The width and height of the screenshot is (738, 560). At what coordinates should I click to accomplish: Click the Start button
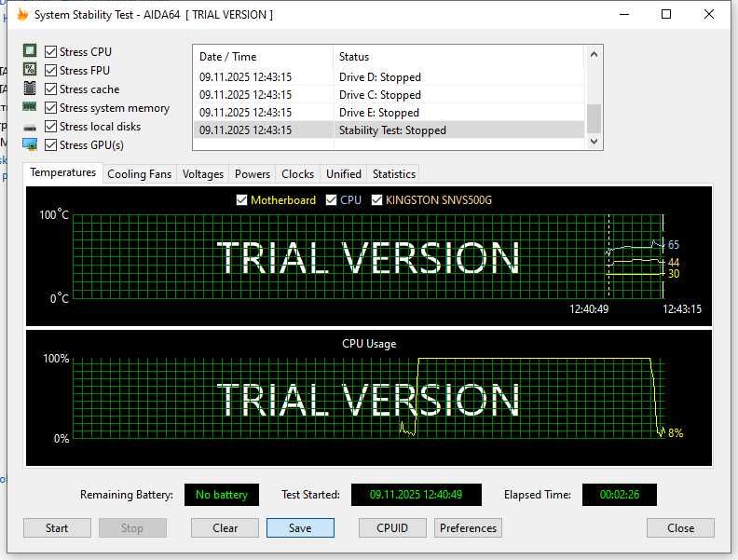[57, 528]
